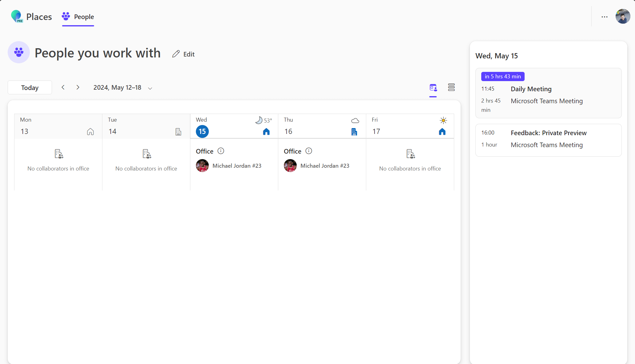Viewport: 635px width, 364px height.
Task: Go to the next week with the right chevron
Action: tap(78, 87)
